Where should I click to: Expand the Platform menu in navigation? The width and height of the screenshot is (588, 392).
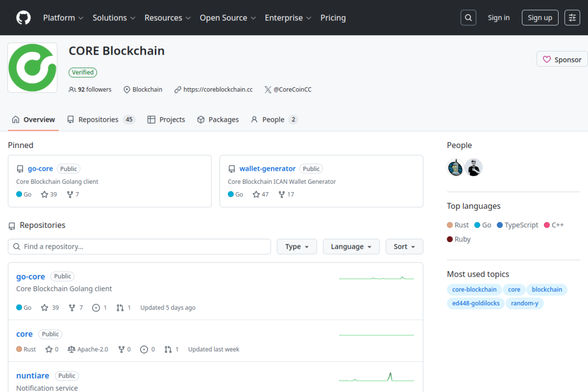pyautogui.click(x=63, y=18)
